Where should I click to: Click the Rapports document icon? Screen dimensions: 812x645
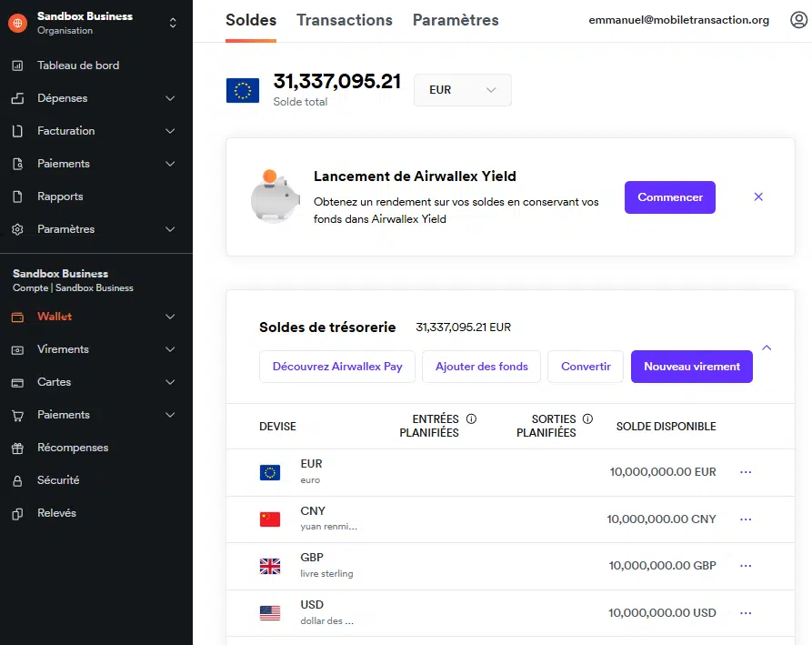click(x=17, y=197)
